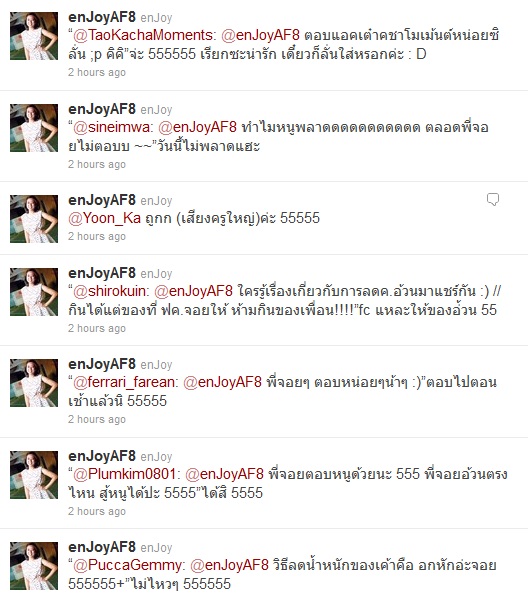Open the timestamp under the Plumkim0801 tweet
Viewport: 528px width, 607px height.
(97, 511)
